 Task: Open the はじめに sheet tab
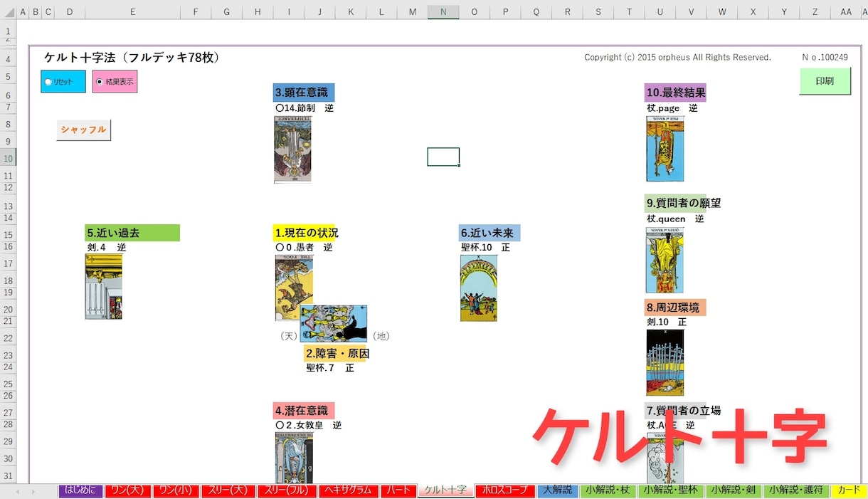(81, 490)
